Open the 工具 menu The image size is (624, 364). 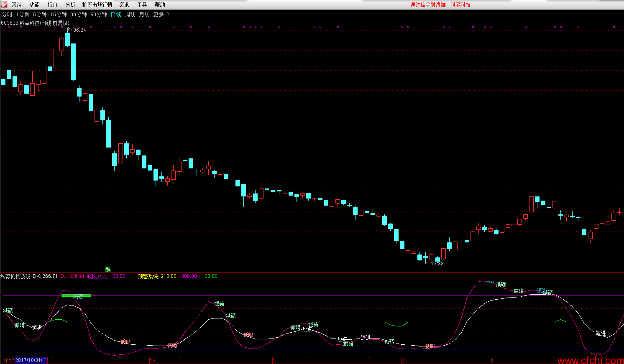coord(142,5)
